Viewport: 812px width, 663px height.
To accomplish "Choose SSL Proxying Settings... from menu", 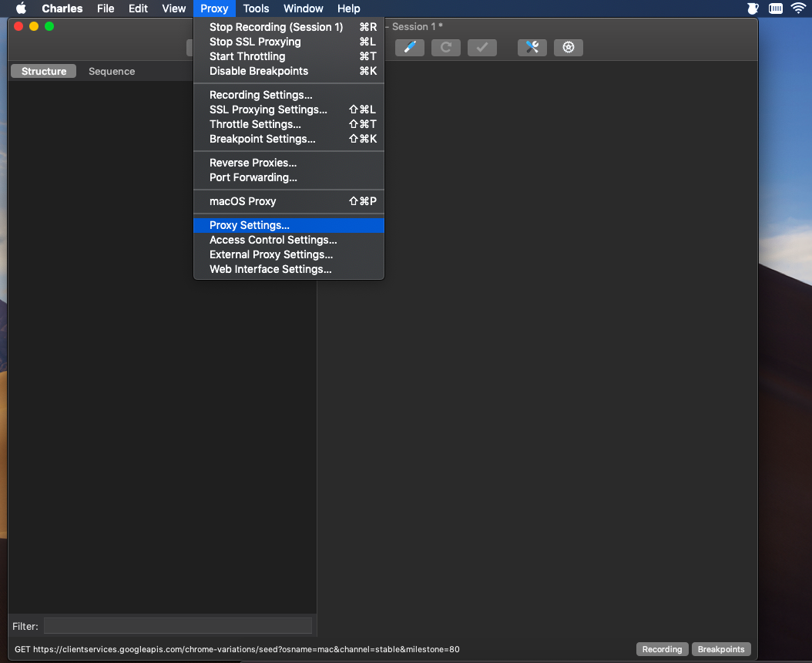I will (288, 109).
